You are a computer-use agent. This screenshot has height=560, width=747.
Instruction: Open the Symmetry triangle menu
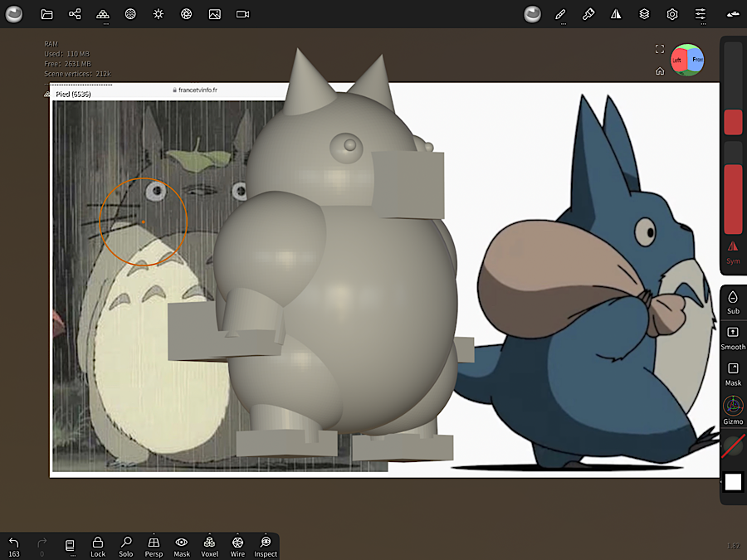(x=616, y=14)
